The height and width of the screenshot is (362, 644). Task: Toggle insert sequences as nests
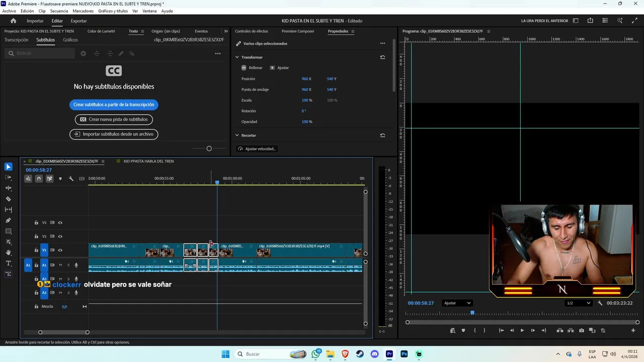pyautogui.click(x=28, y=178)
